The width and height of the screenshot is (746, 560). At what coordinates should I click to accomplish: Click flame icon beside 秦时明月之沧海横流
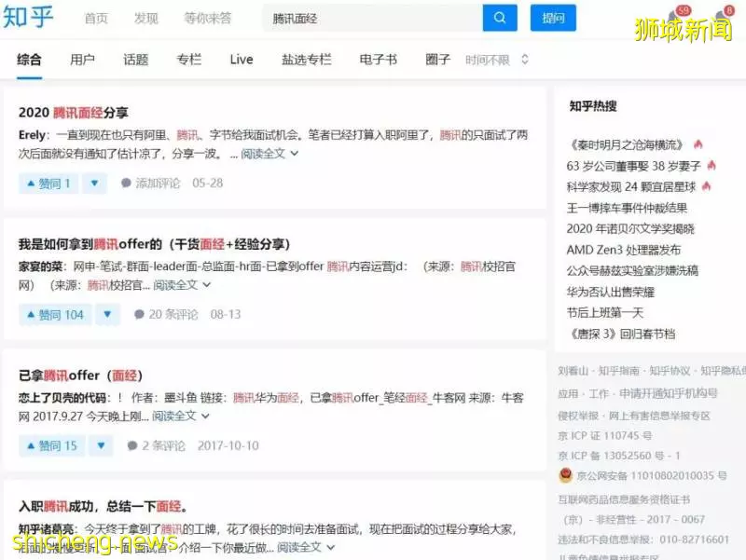(x=698, y=144)
